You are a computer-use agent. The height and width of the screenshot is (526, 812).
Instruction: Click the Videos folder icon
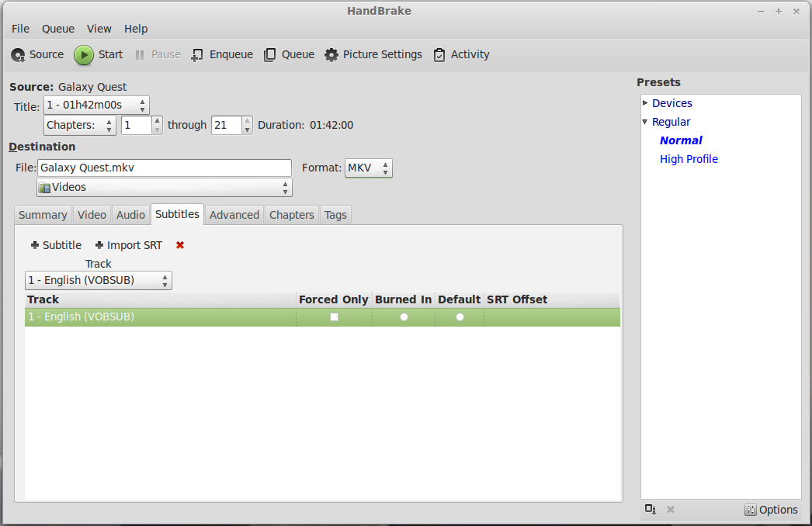[x=45, y=188]
